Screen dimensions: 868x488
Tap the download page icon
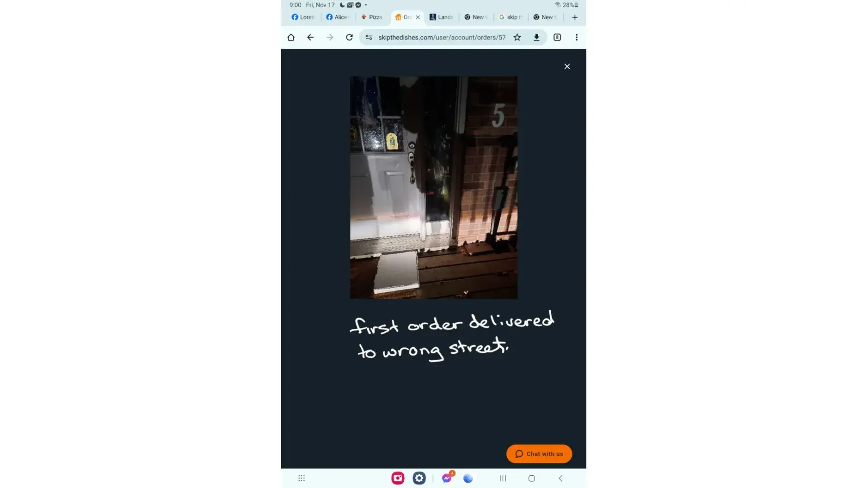pos(537,38)
